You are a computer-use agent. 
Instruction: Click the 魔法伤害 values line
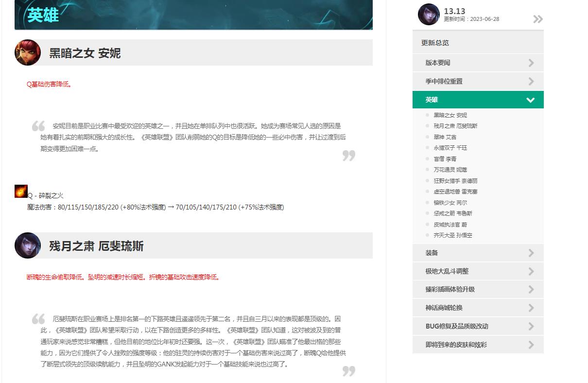[x=156, y=207]
